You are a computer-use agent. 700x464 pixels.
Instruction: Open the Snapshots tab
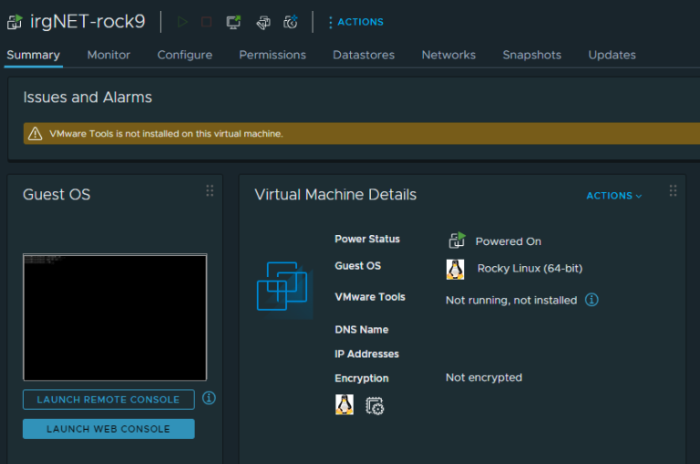[532, 55]
